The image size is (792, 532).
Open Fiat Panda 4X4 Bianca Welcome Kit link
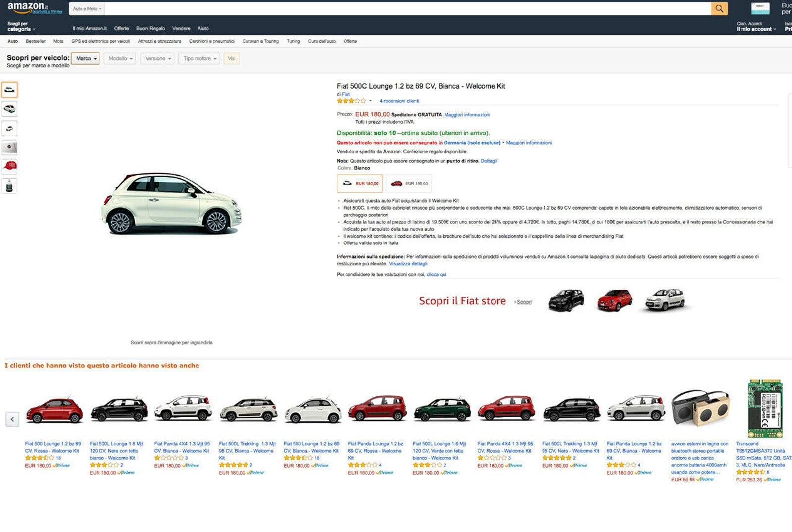point(182,447)
